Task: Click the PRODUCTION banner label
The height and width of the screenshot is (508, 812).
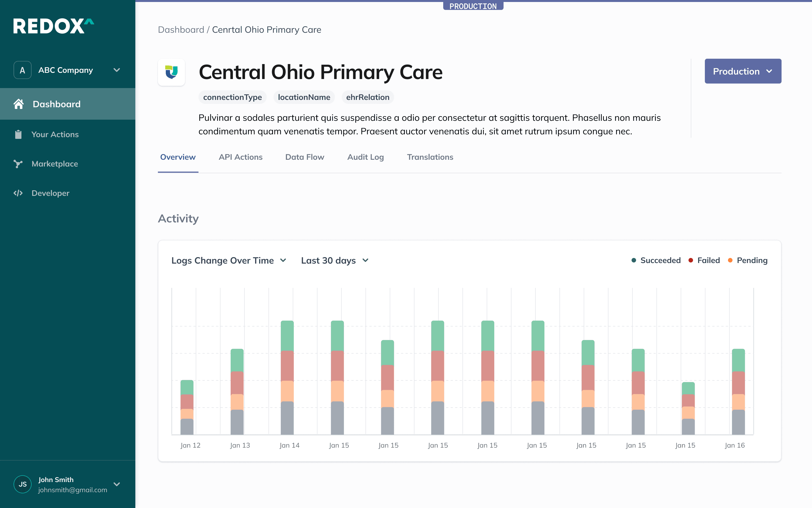Action: tap(473, 6)
